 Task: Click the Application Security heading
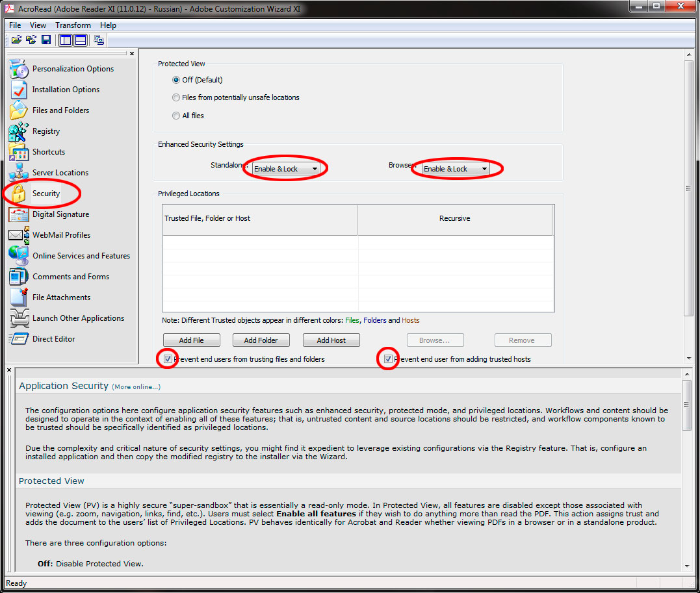pos(64,386)
